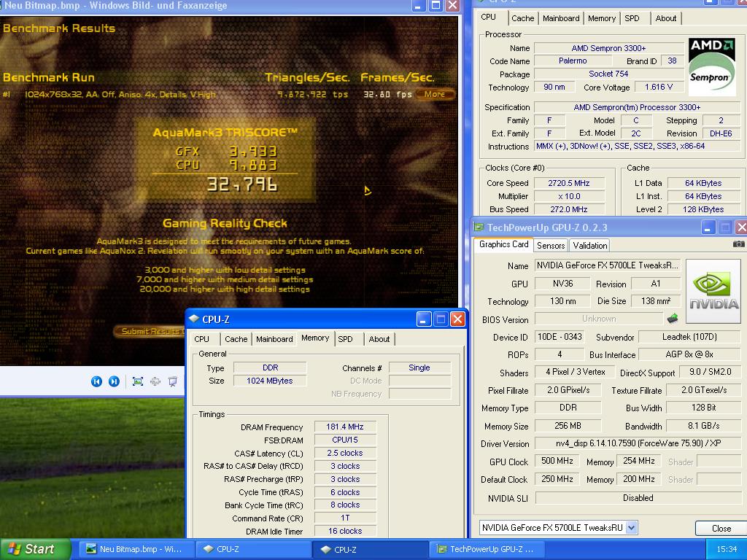
Task: Click BIOS Version field showing Unknown
Action: click(599, 319)
